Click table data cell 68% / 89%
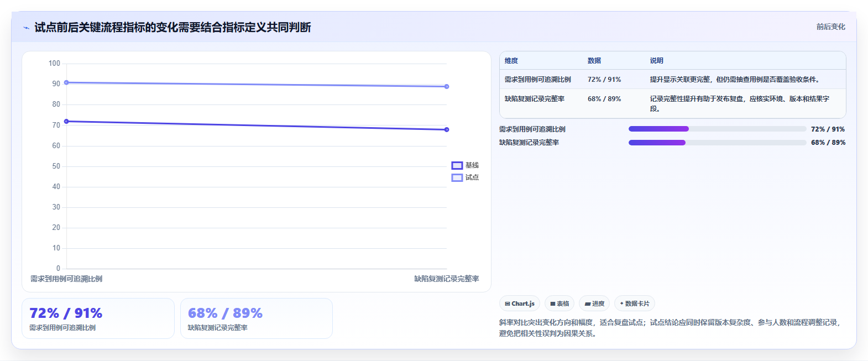This screenshot has width=868, height=361. pos(604,99)
